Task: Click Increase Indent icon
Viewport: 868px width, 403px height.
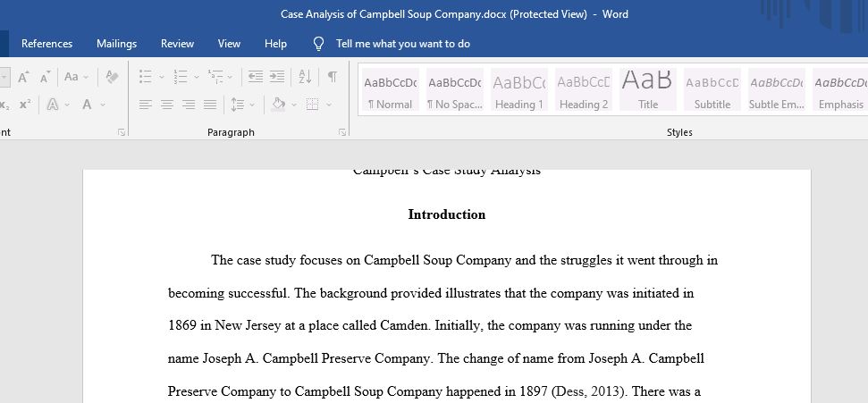Action: (277, 76)
